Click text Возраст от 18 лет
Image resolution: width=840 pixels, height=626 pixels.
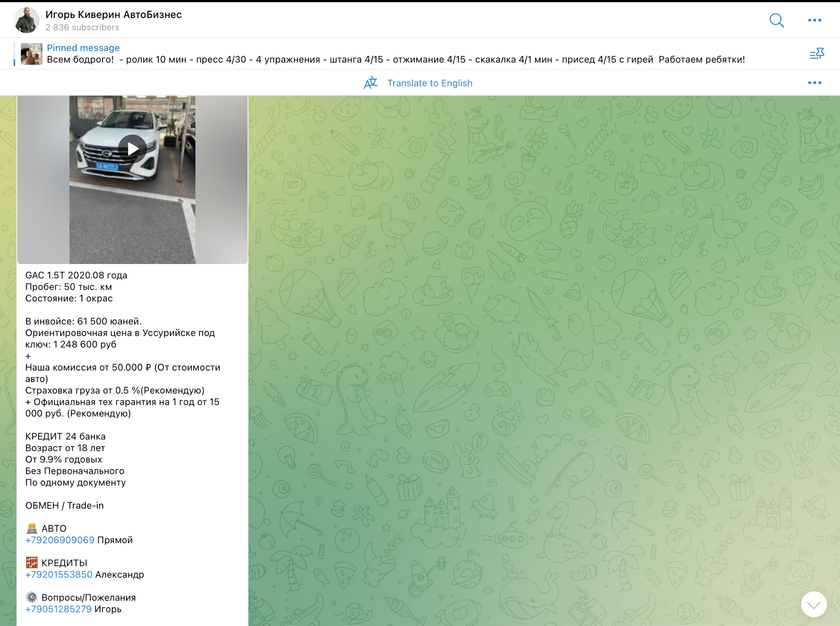[x=65, y=448]
